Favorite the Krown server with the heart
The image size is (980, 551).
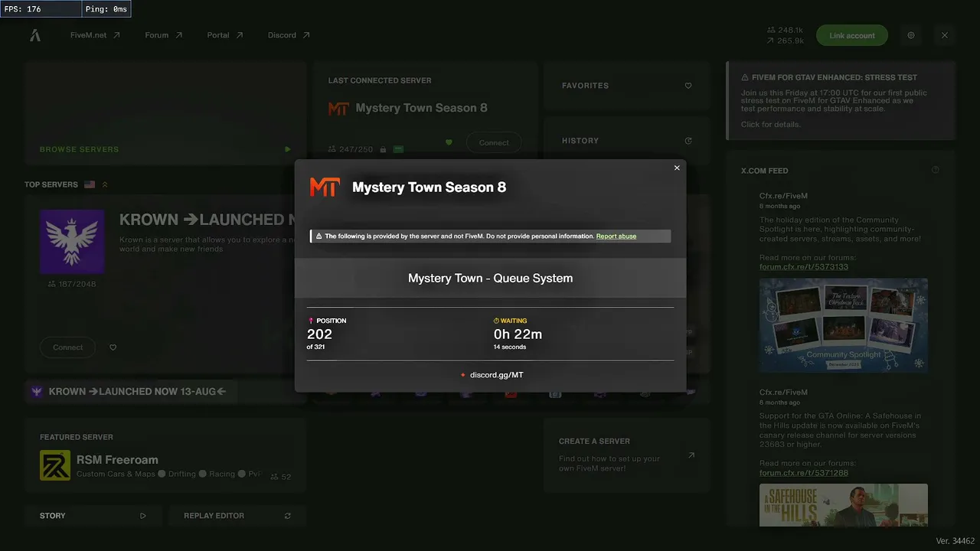113,347
